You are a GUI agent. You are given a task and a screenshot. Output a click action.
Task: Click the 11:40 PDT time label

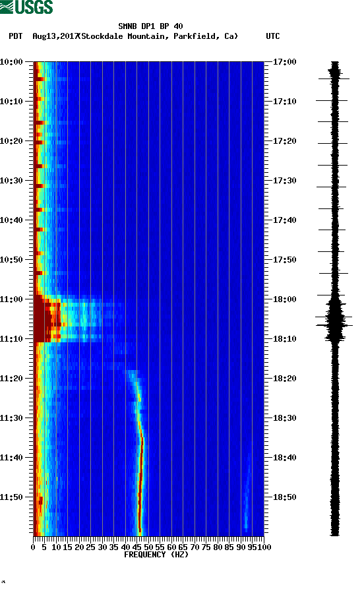pos(11,458)
